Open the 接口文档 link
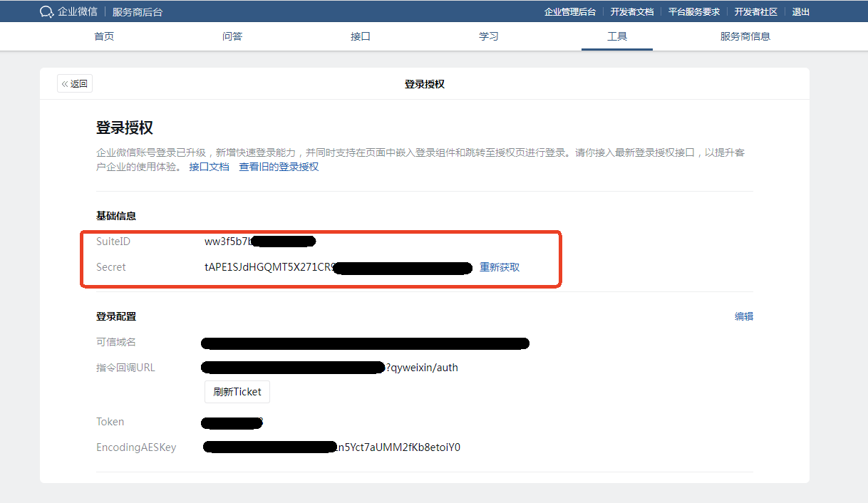The image size is (868, 503). 209,167
